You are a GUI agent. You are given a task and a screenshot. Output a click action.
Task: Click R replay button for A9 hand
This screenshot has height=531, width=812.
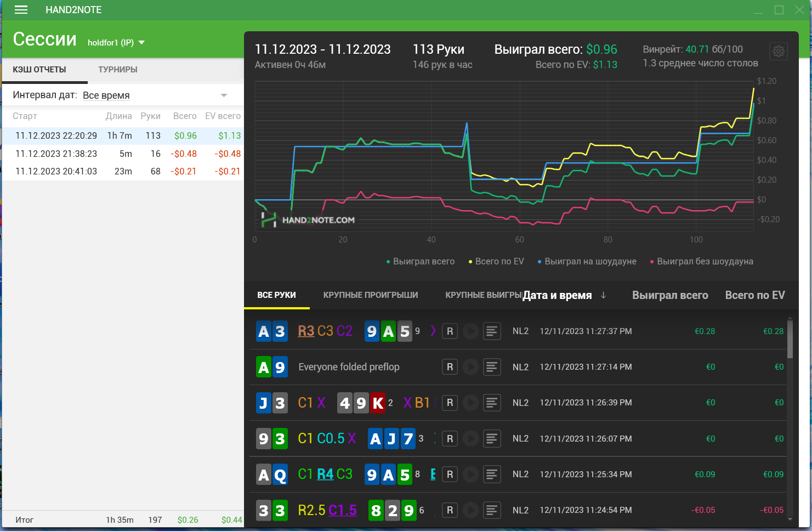coord(450,367)
